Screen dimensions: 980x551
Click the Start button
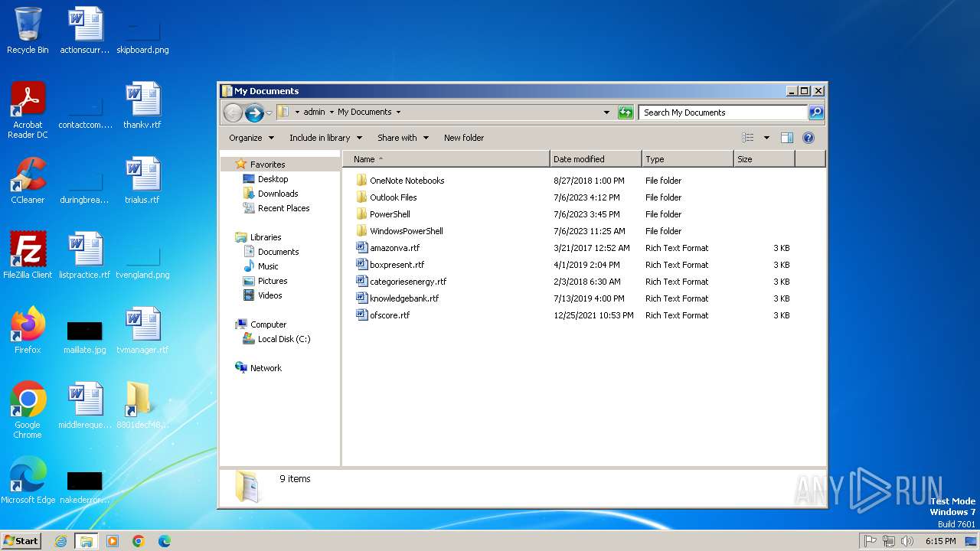[x=21, y=540]
